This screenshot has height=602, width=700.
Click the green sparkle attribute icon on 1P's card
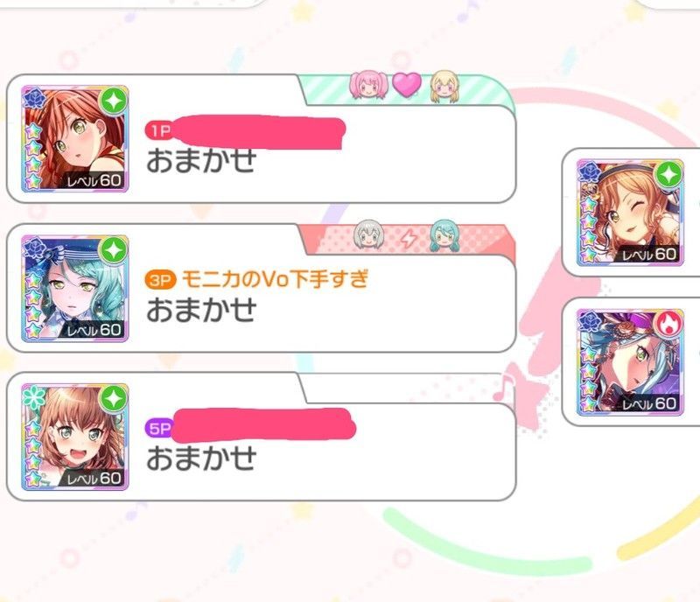(x=114, y=101)
